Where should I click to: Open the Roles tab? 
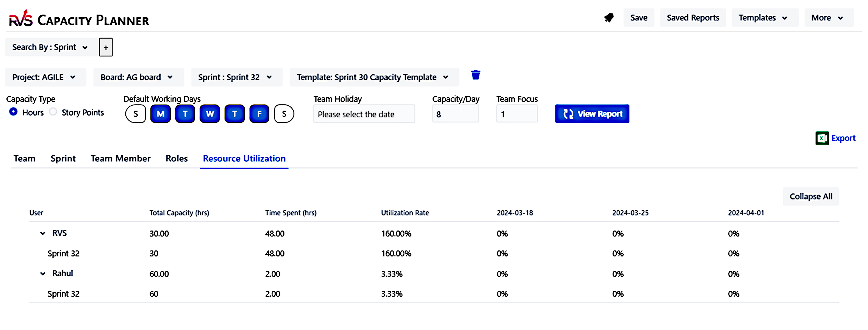pyautogui.click(x=176, y=158)
